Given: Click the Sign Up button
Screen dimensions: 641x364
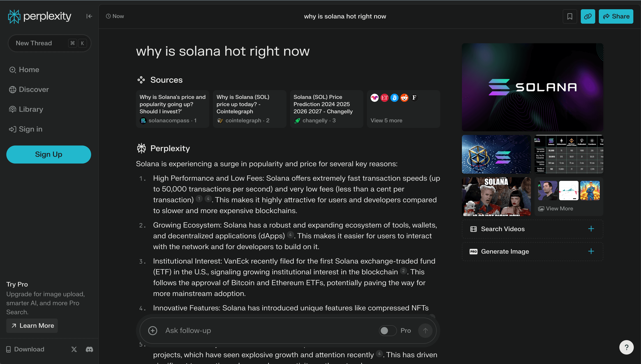Looking at the screenshot, I should pyautogui.click(x=48, y=155).
